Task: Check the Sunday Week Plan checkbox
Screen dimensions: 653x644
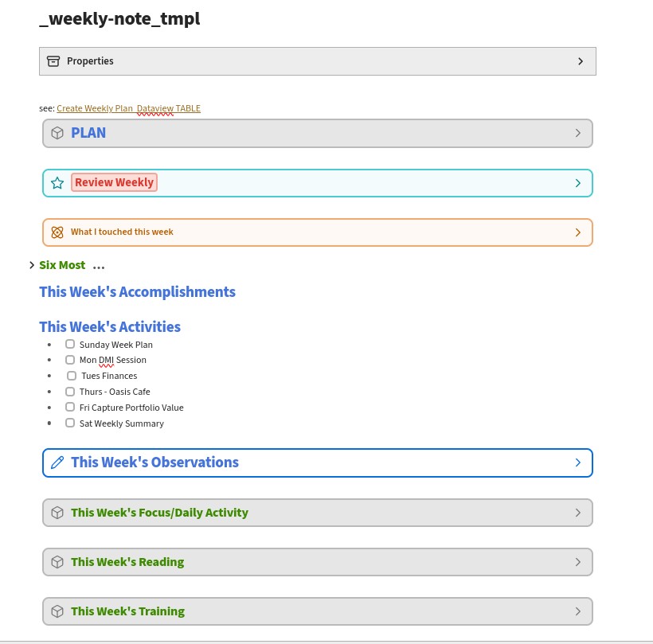Action: tap(70, 345)
